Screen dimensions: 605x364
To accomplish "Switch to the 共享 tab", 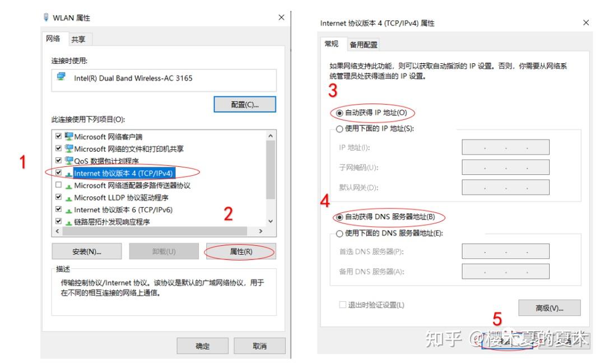I will pyautogui.click(x=78, y=39).
